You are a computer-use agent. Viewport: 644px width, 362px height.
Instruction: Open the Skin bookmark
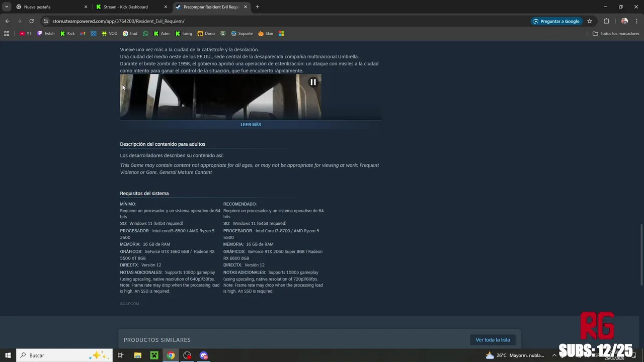click(x=266, y=34)
